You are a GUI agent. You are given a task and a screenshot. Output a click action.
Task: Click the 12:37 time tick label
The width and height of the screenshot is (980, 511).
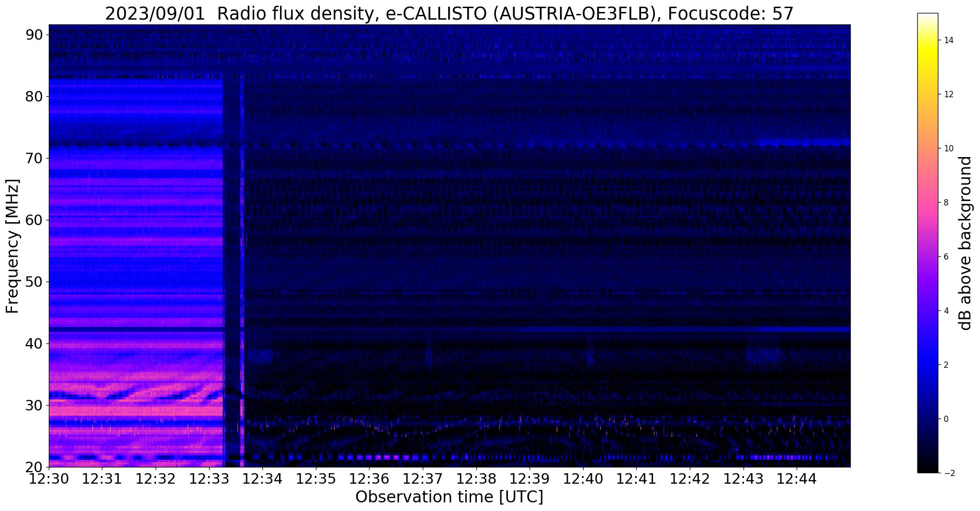[x=423, y=478]
